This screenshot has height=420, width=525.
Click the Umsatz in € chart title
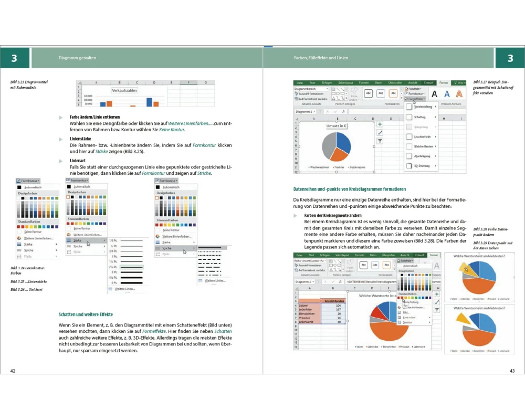pos(336,126)
